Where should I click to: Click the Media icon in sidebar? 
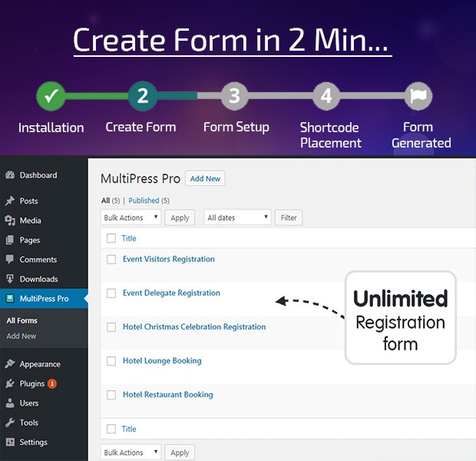coord(10,221)
